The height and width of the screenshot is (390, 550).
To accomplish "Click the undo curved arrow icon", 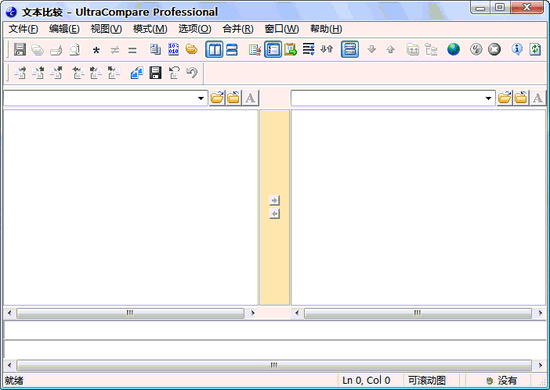I will [x=192, y=73].
